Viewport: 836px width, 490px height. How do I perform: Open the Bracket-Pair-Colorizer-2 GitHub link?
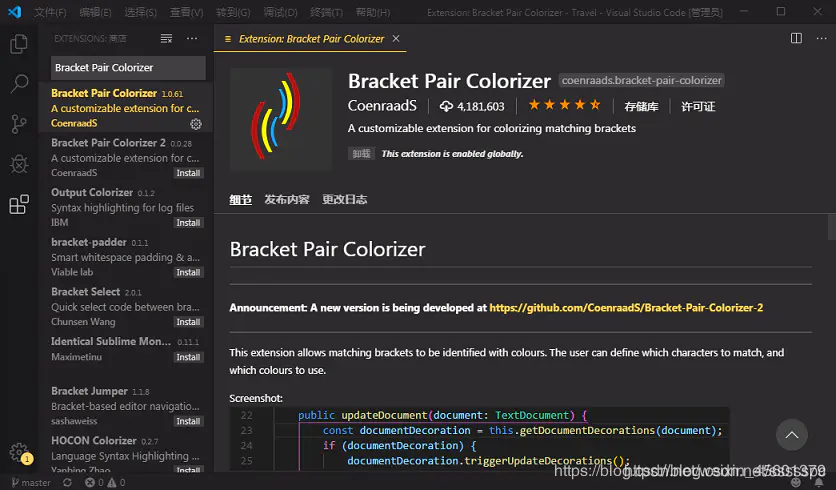[x=626, y=308]
